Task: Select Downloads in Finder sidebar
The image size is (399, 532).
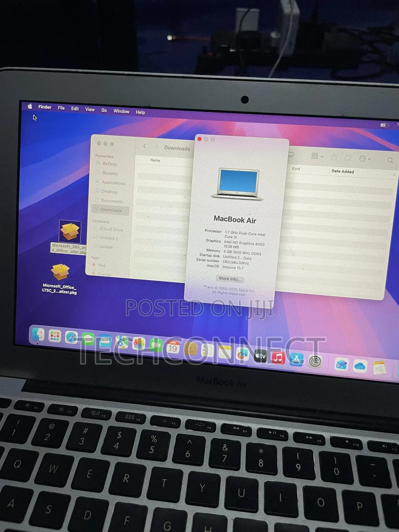Action: pos(110,210)
